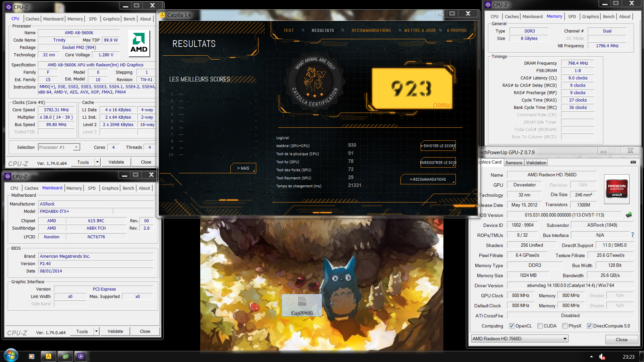Click the system clock showing 23:23
This screenshot has height=362, width=644.
(x=628, y=357)
